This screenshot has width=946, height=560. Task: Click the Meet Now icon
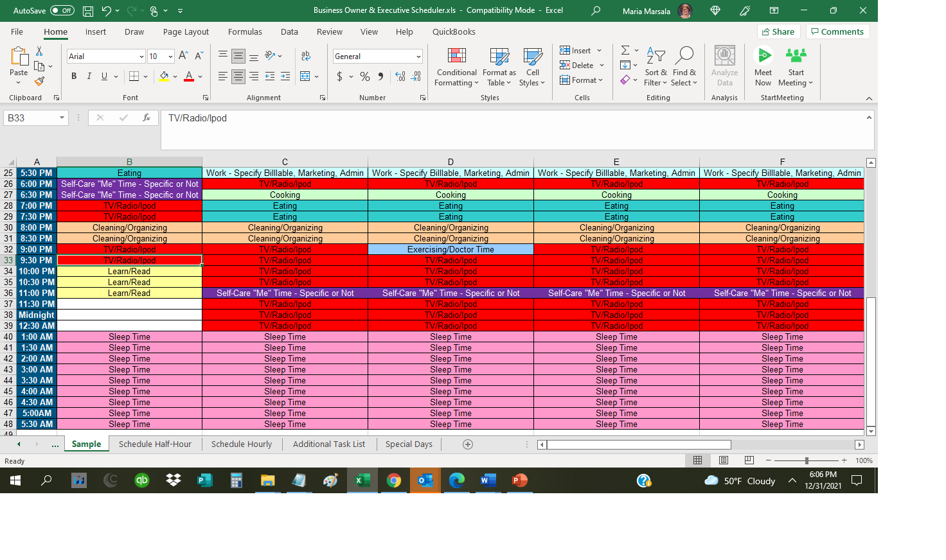[x=763, y=57]
